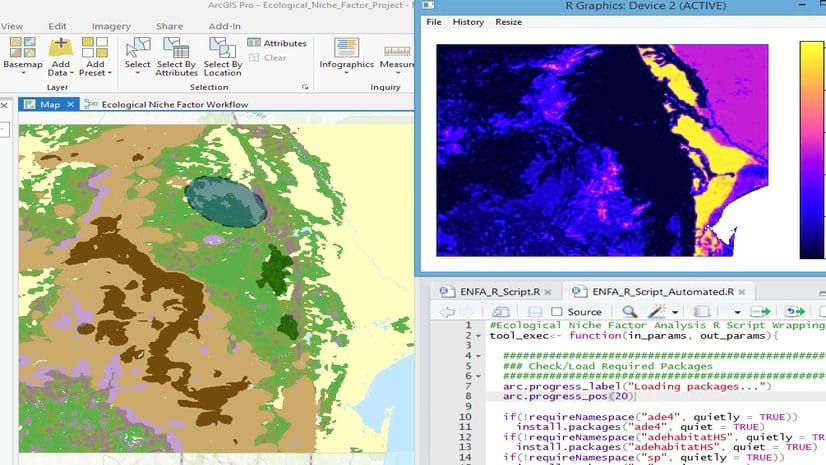The width and height of the screenshot is (826, 465).
Task: Click line 7 arc.progress_label code
Action: point(637,387)
